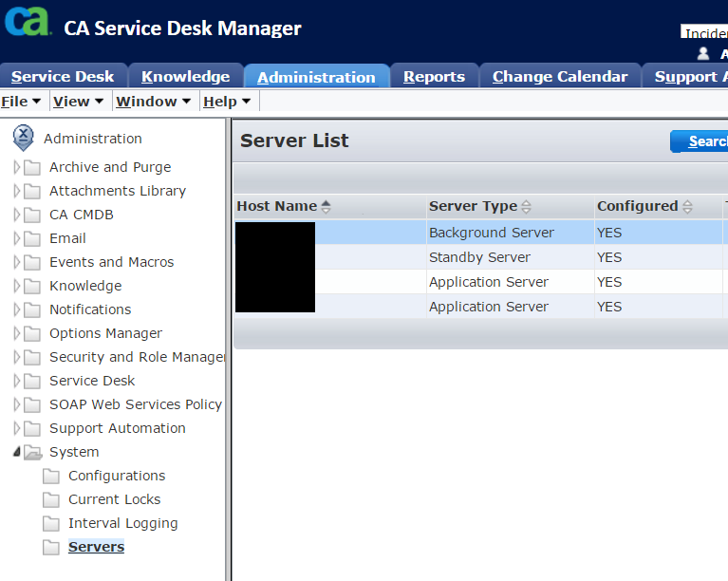Screen dimensions: 728x581
Task: Click the Interval Logging folder icon
Action: click(x=51, y=523)
